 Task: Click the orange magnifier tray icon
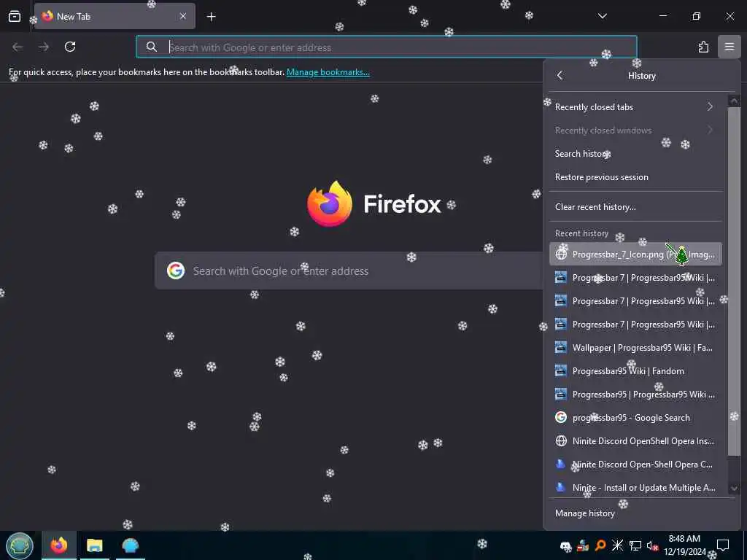pyautogui.click(x=600, y=545)
